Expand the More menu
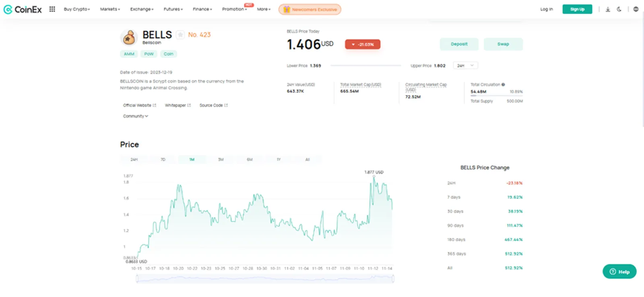Image resolution: width=644 pixels, height=297 pixels. coord(264,9)
